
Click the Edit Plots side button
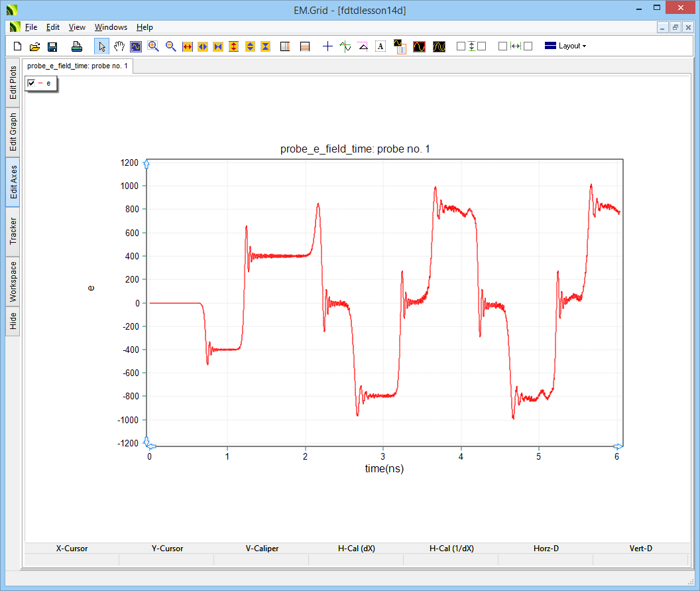(x=13, y=82)
